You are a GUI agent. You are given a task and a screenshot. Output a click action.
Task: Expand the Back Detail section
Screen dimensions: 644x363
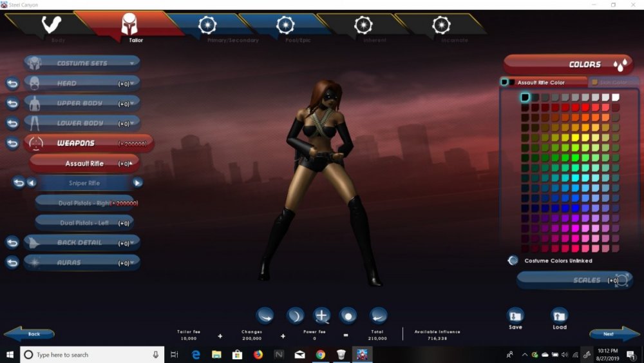click(x=82, y=242)
